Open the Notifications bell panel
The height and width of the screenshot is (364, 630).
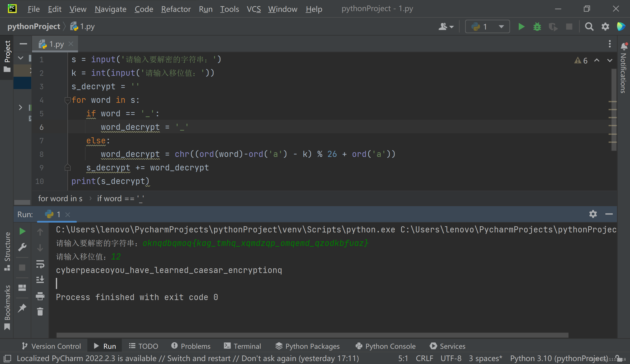click(x=624, y=46)
